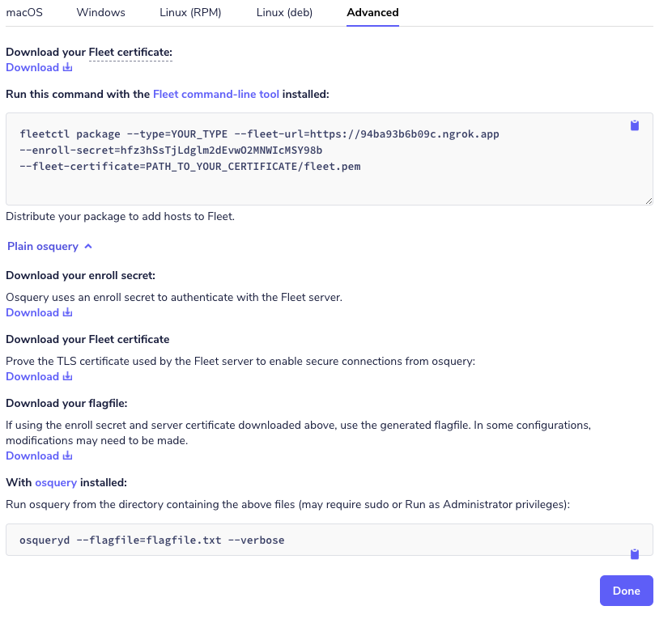Click the 'Download your flagfile:' heading
The image size is (672, 623).
66,404
